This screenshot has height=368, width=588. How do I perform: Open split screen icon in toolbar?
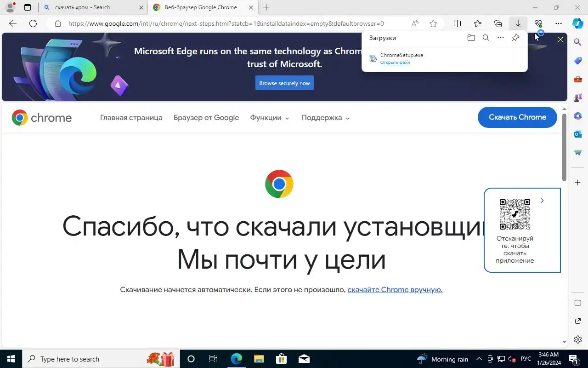click(458, 23)
